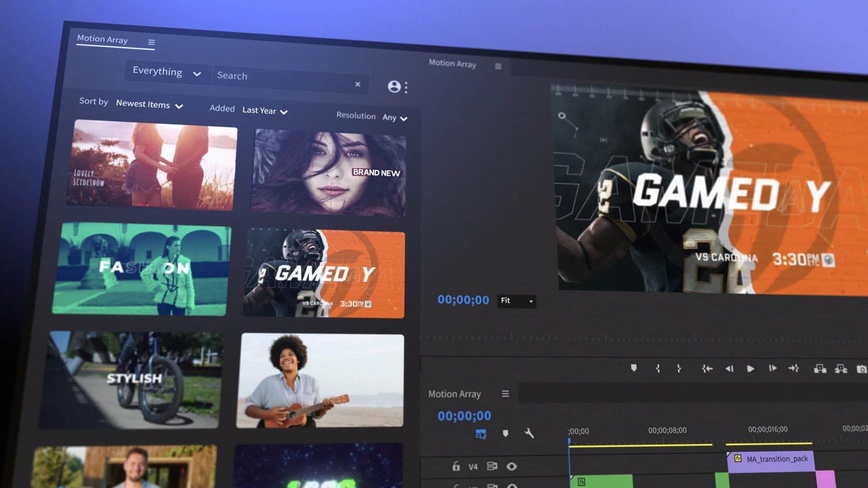Click the Fit zoom level dropdown

tap(515, 301)
